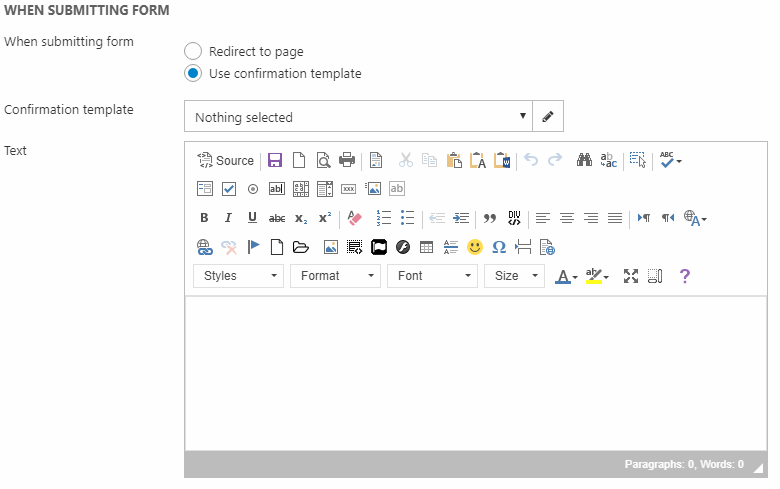This screenshot has height=489, width=780.
Task: Open the Font dropdown
Action: pos(432,276)
